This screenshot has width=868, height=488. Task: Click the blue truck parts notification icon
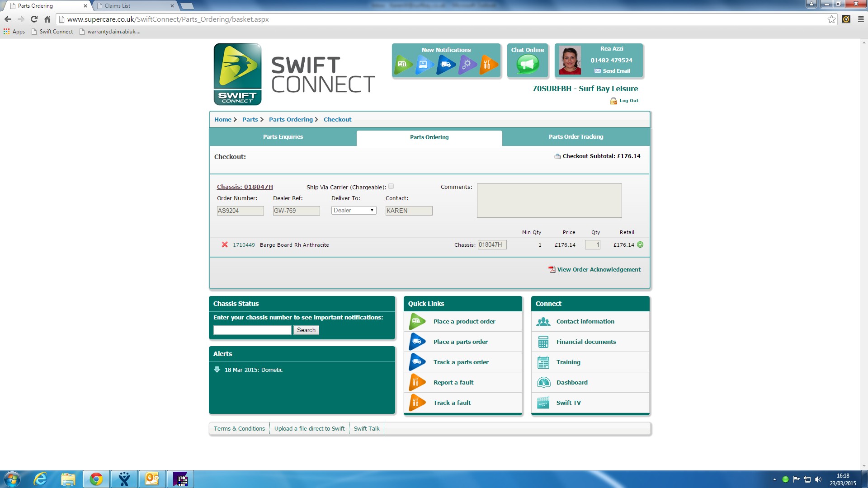tap(445, 65)
